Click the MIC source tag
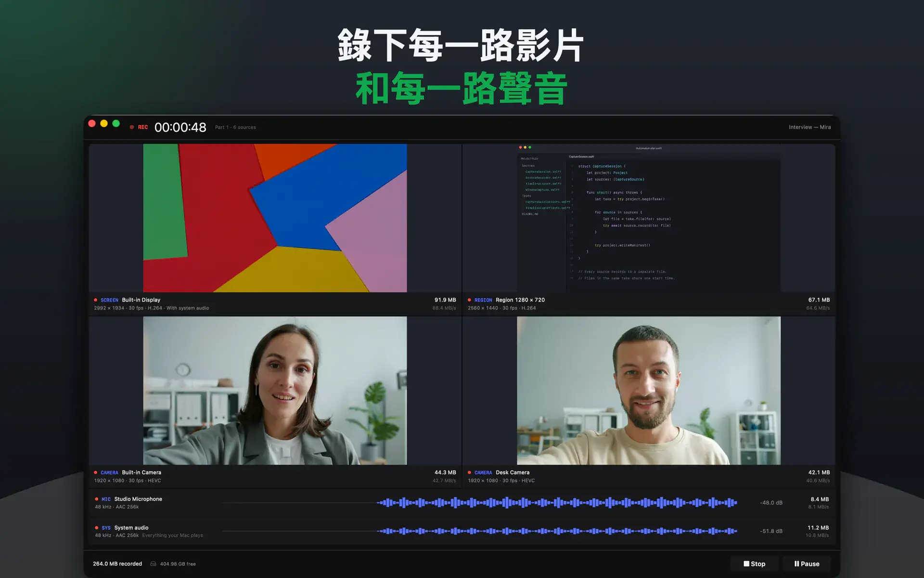The image size is (924, 578). pyautogui.click(x=106, y=499)
